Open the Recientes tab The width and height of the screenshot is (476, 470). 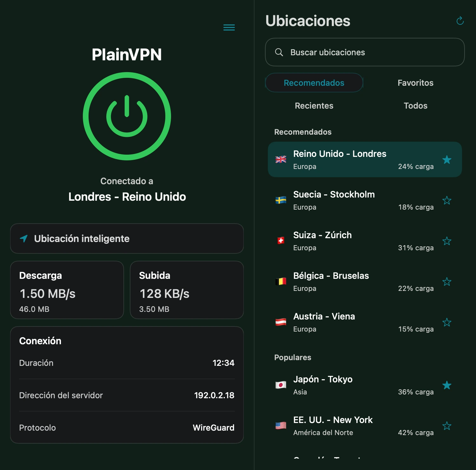(x=314, y=105)
